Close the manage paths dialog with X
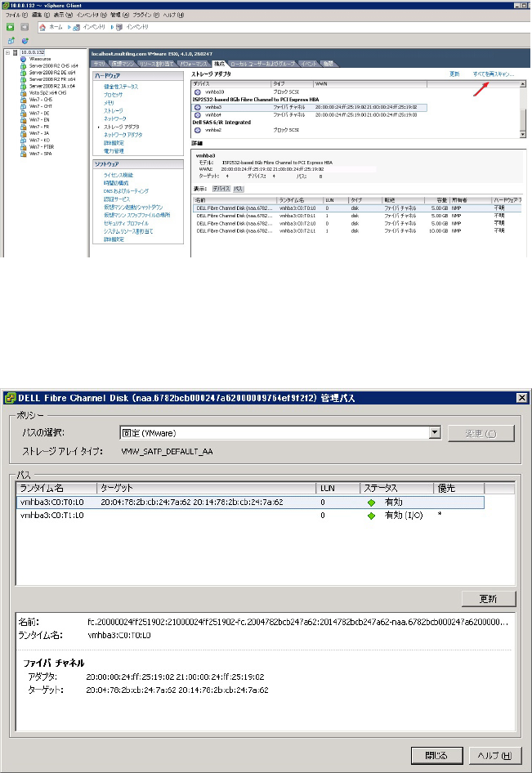 point(523,398)
